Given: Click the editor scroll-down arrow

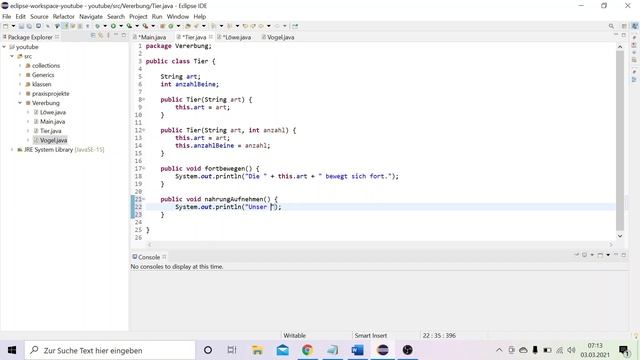Looking at the screenshot, I should [620, 236].
